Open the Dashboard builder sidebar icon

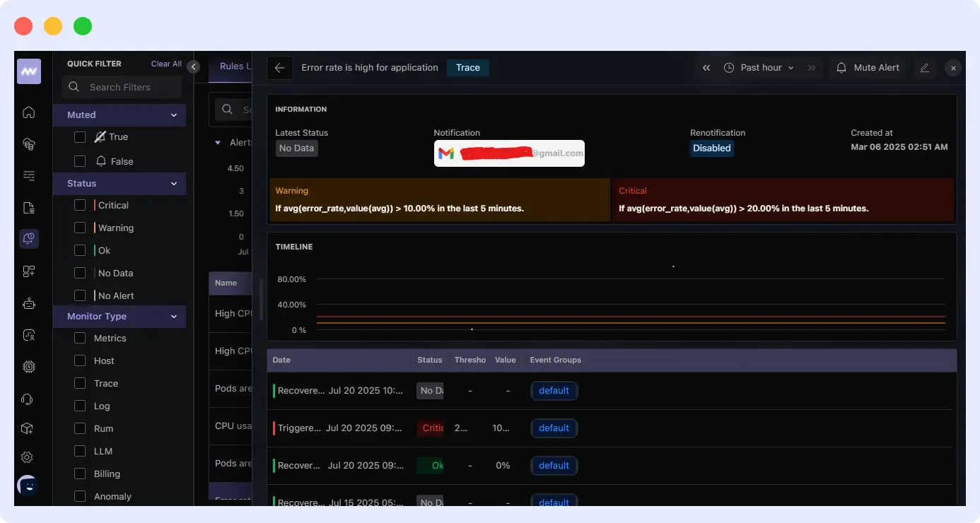point(28,271)
